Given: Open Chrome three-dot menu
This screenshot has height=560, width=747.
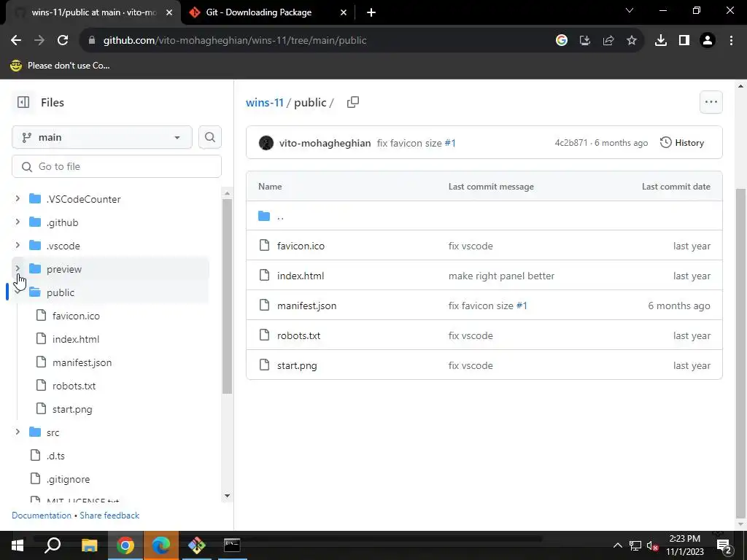Looking at the screenshot, I should (731, 41).
